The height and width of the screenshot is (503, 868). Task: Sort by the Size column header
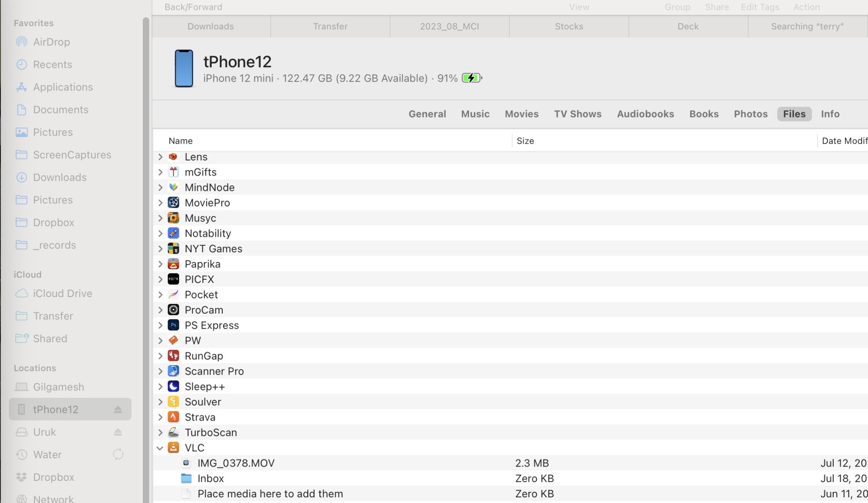(x=525, y=141)
